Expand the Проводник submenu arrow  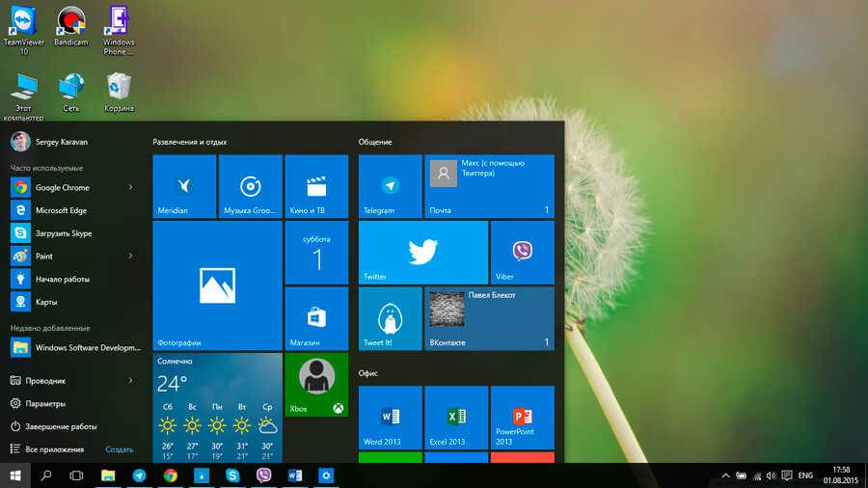tap(130, 381)
